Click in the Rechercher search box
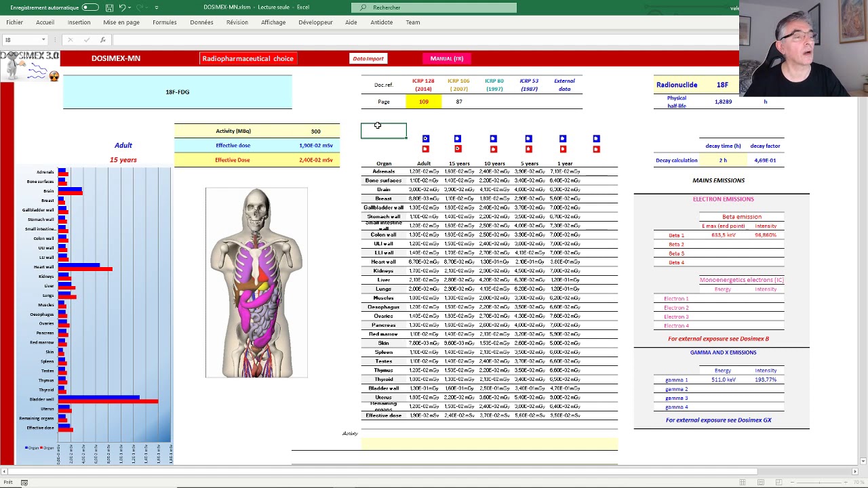The image size is (868, 488). tap(434, 7)
